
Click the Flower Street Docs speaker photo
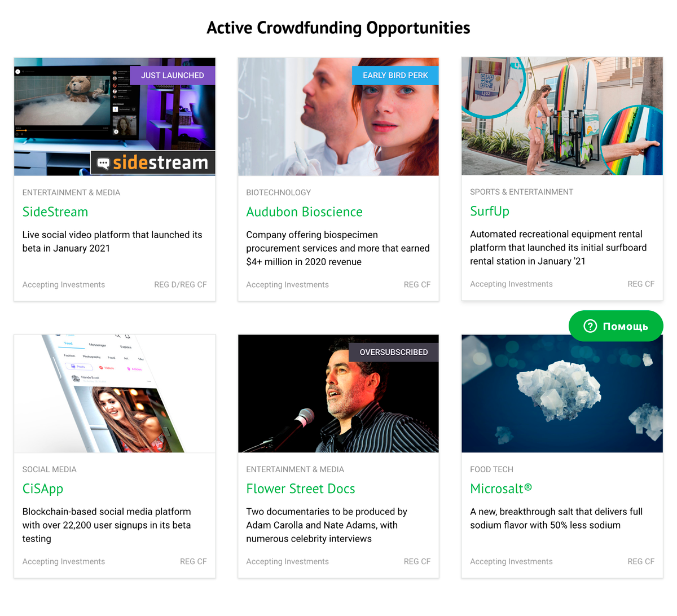click(338, 394)
